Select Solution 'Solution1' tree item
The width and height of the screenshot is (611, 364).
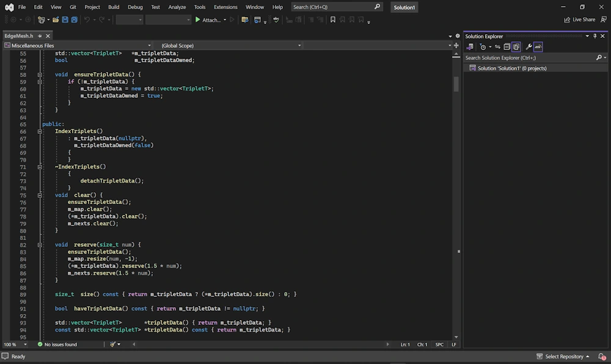click(512, 68)
